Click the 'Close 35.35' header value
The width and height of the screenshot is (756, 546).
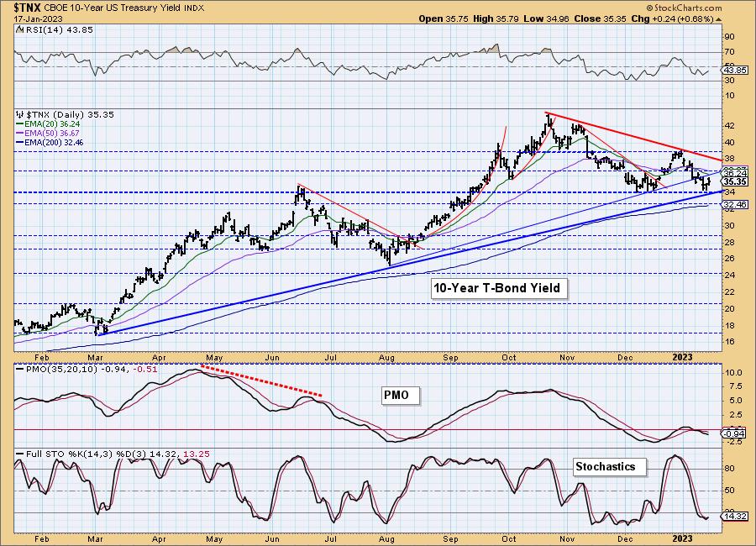coord(600,18)
